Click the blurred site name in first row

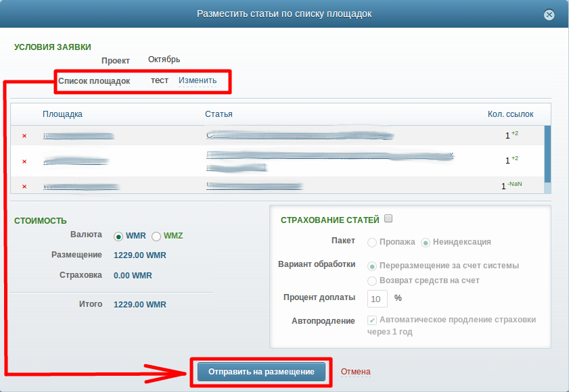pyautogui.click(x=78, y=136)
